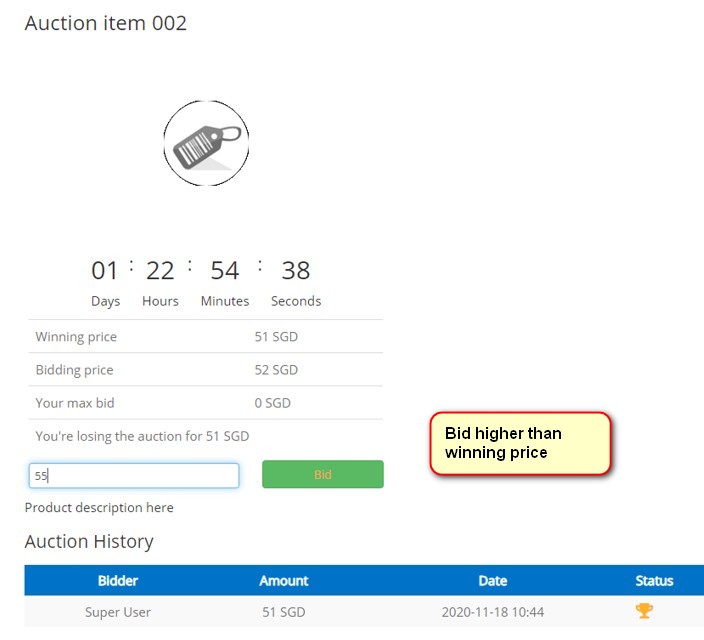
Task: Click the Auction item 002 title
Action: [x=106, y=23]
